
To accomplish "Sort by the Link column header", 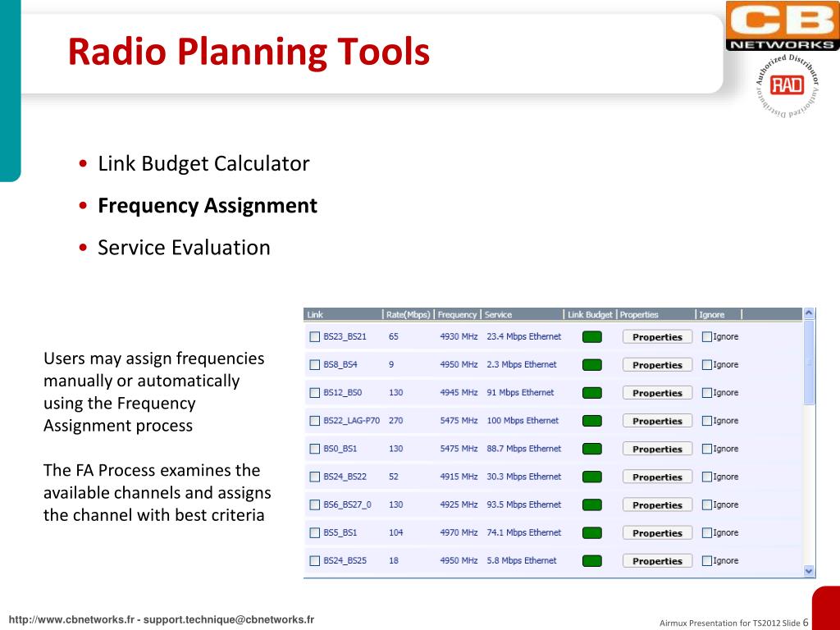I will 344,314.
